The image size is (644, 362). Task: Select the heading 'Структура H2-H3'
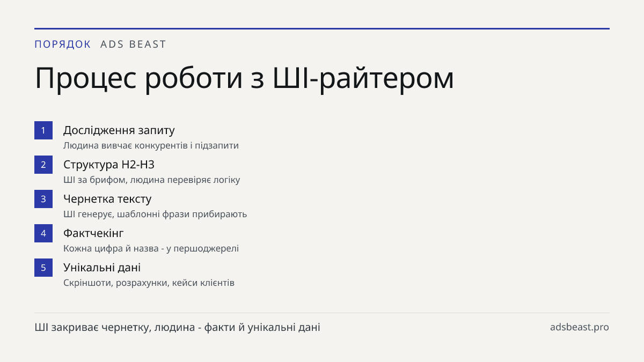click(x=109, y=165)
